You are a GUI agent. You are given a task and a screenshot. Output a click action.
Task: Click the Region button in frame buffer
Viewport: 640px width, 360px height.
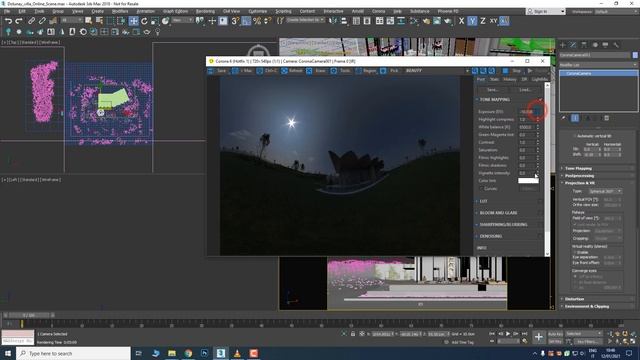pos(366,71)
